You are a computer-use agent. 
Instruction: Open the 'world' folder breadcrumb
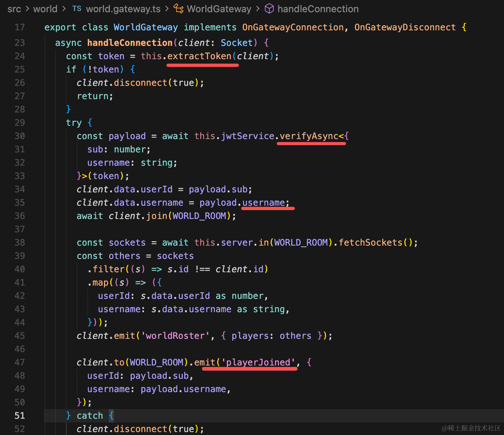(x=45, y=9)
